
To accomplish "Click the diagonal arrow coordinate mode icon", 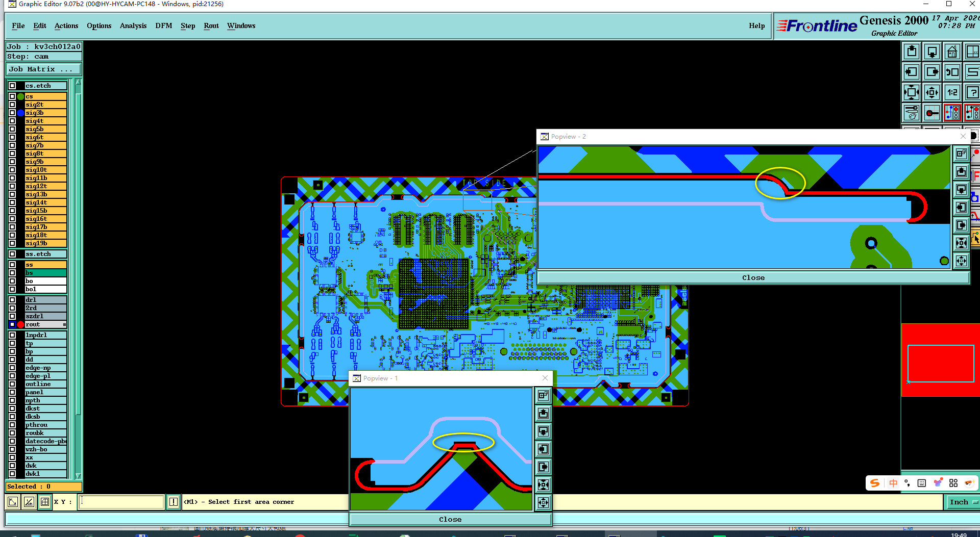I will click(x=13, y=502).
